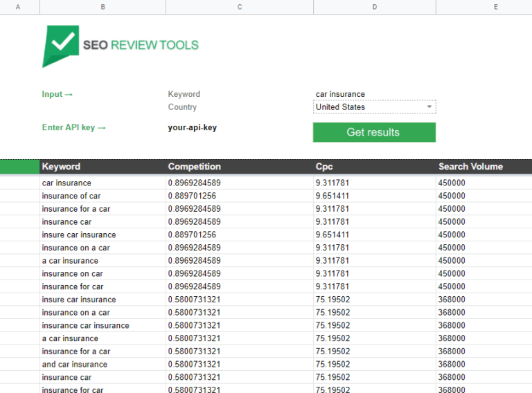Click the Competition table header
Screen dimensions: 532x393
(x=194, y=167)
